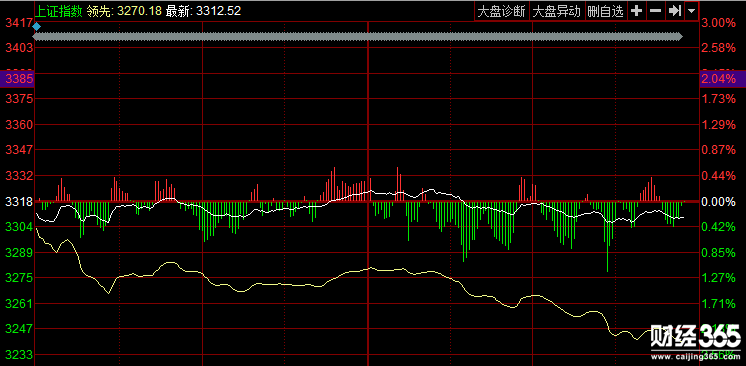746x366 pixels.
Task: Click the 3.00% top percentage label
Action: [x=718, y=23]
